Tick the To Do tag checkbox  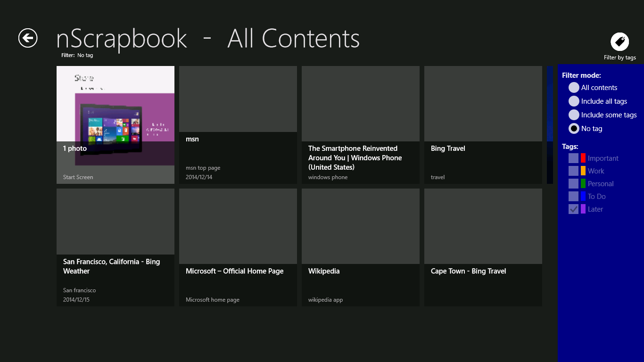click(573, 197)
